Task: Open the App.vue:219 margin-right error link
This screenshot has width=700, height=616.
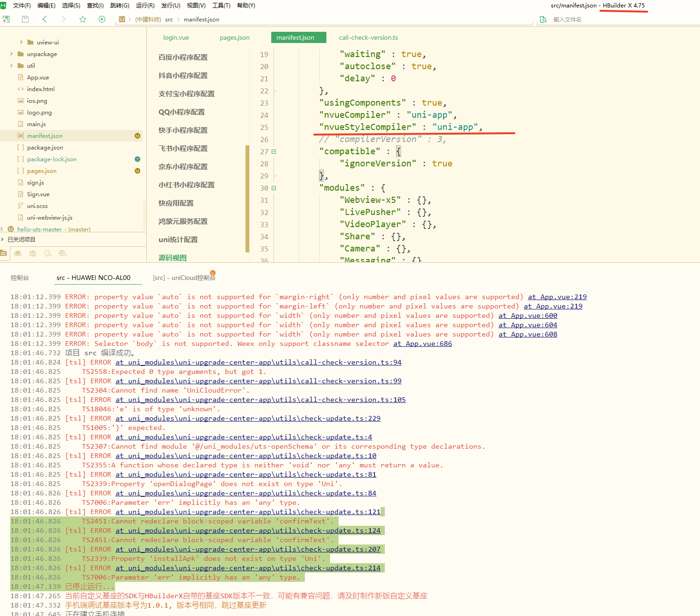Action: pos(557,297)
